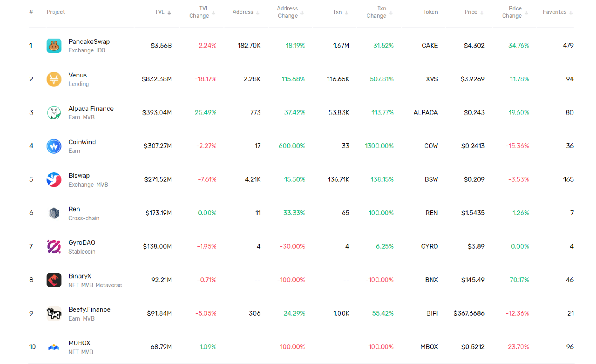This screenshot has height=364, width=596.
Task: Click the Biswap logo icon
Action: (x=54, y=180)
